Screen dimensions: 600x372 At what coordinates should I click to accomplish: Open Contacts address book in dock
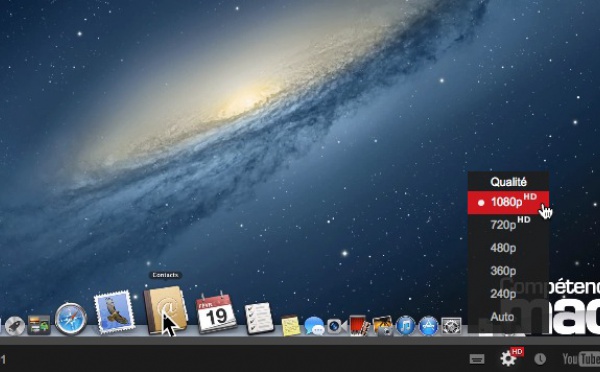pos(166,310)
